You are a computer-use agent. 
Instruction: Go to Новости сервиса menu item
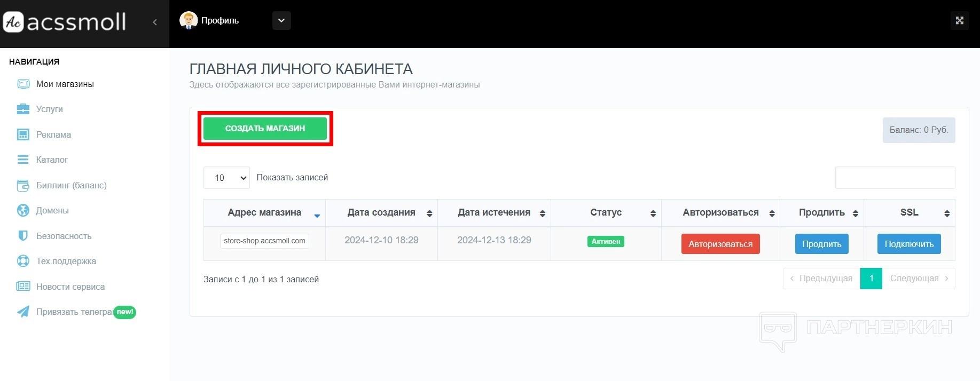coord(70,287)
